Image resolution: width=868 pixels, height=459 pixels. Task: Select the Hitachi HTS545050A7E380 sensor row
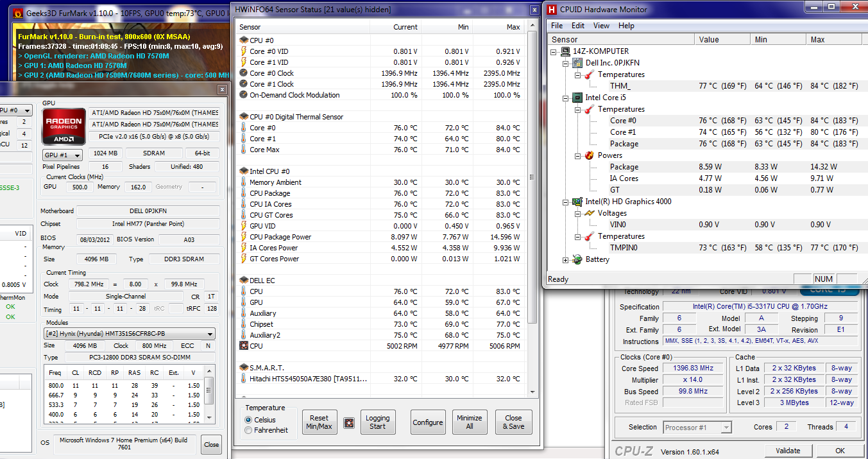click(x=381, y=379)
